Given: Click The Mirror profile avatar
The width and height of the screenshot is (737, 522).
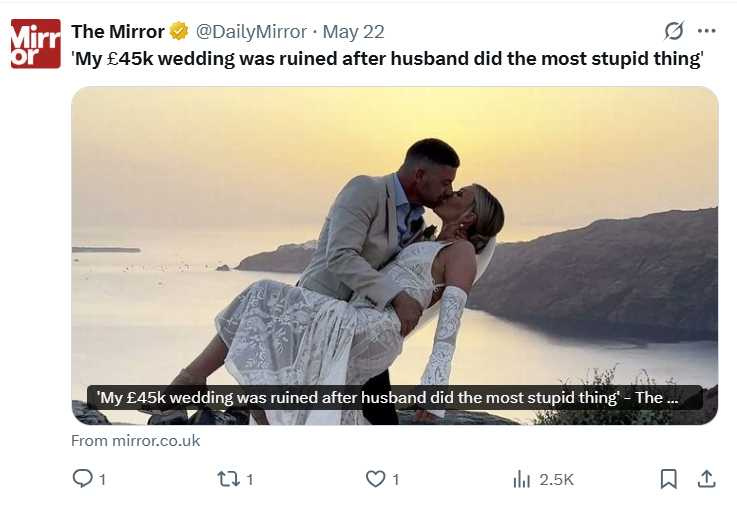Looking at the screenshot, I should tap(36, 44).
